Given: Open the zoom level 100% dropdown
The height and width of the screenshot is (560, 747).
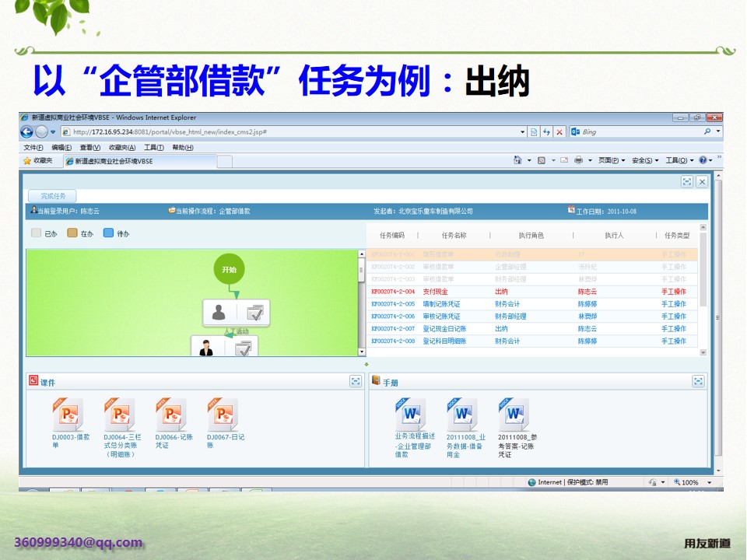Looking at the screenshot, I should pyautogui.click(x=710, y=482).
